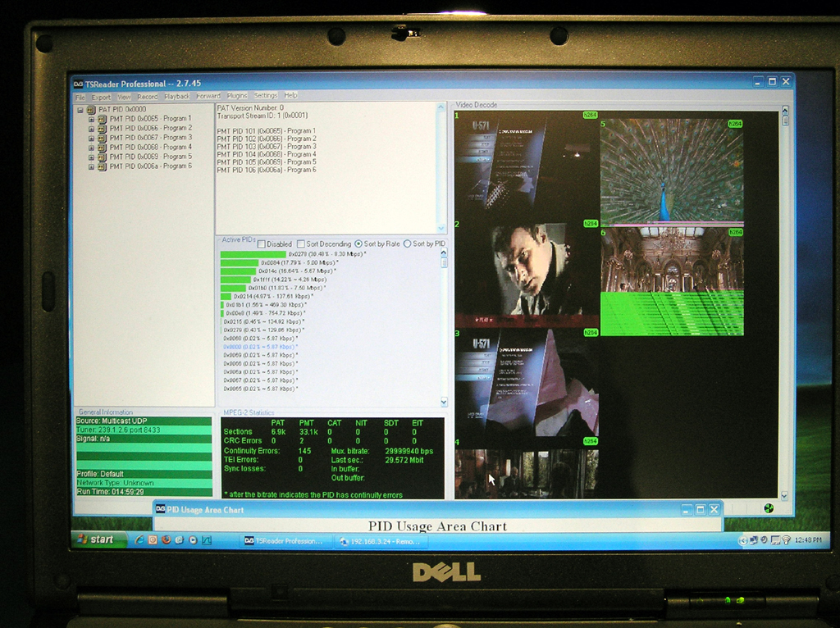Click the Video Decode scrollbar thumb

785,121
